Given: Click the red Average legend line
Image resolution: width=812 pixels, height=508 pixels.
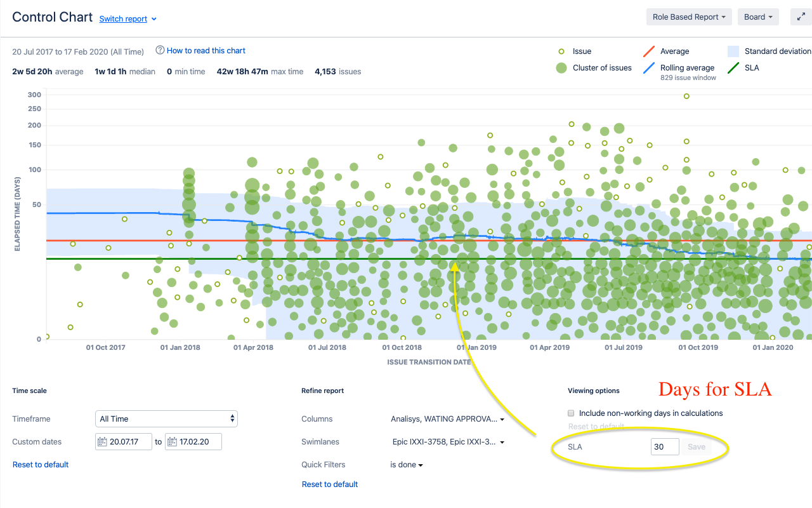Looking at the screenshot, I should (649, 51).
